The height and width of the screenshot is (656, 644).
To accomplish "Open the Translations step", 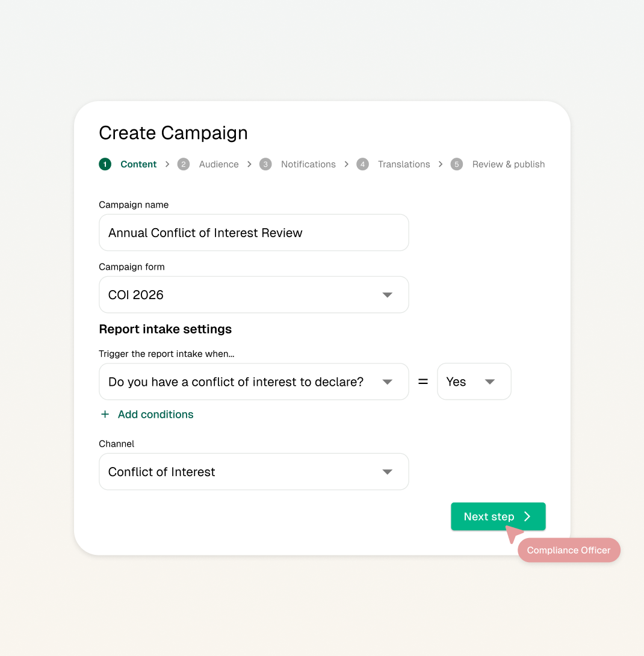I will pos(404,164).
